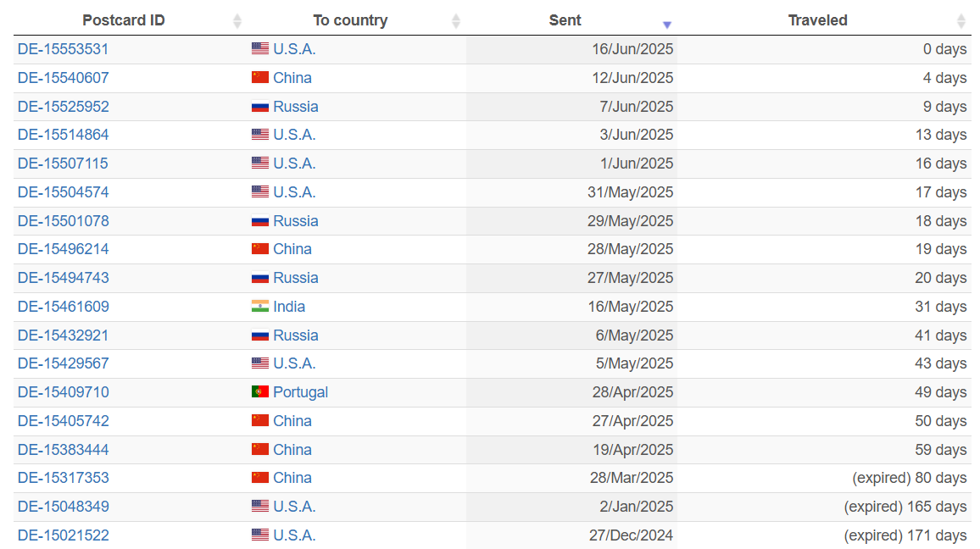Click the Sent column descending sort arrow

(x=667, y=25)
